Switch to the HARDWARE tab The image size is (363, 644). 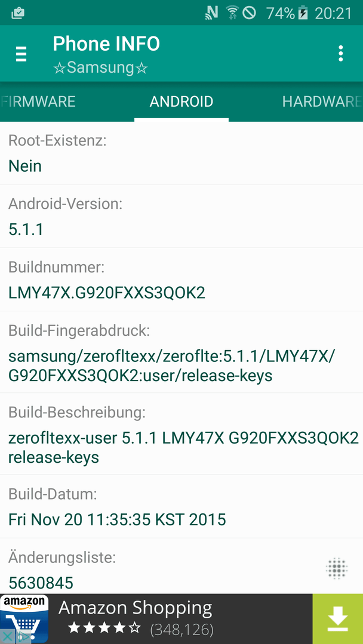tap(322, 101)
